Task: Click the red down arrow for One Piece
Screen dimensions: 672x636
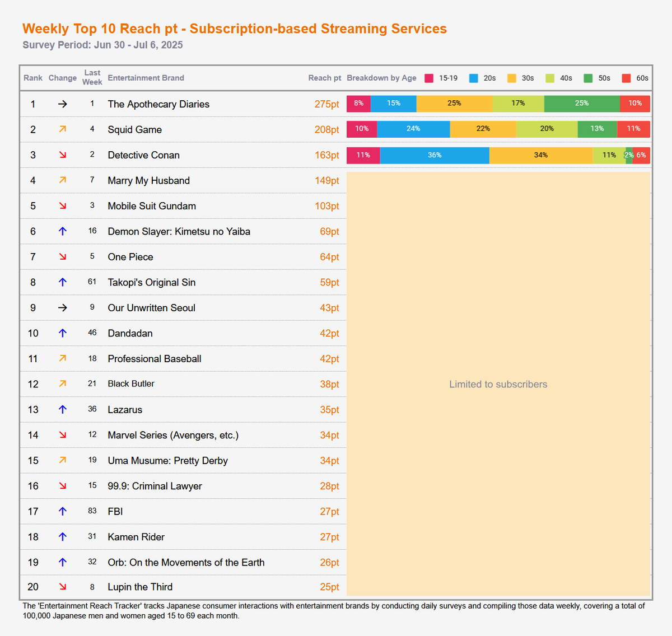Action: tap(63, 257)
